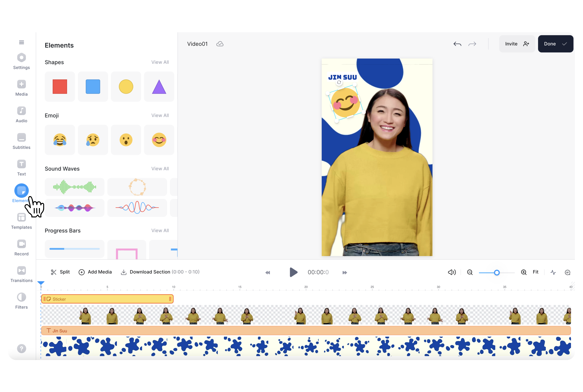
Task: Add the red square shape
Action: click(x=60, y=86)
